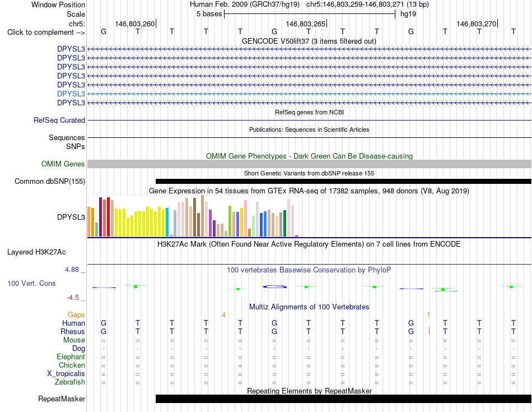Click the chr5: ruler label
Screen dimensions: 532x412
[x=77, y=24]
